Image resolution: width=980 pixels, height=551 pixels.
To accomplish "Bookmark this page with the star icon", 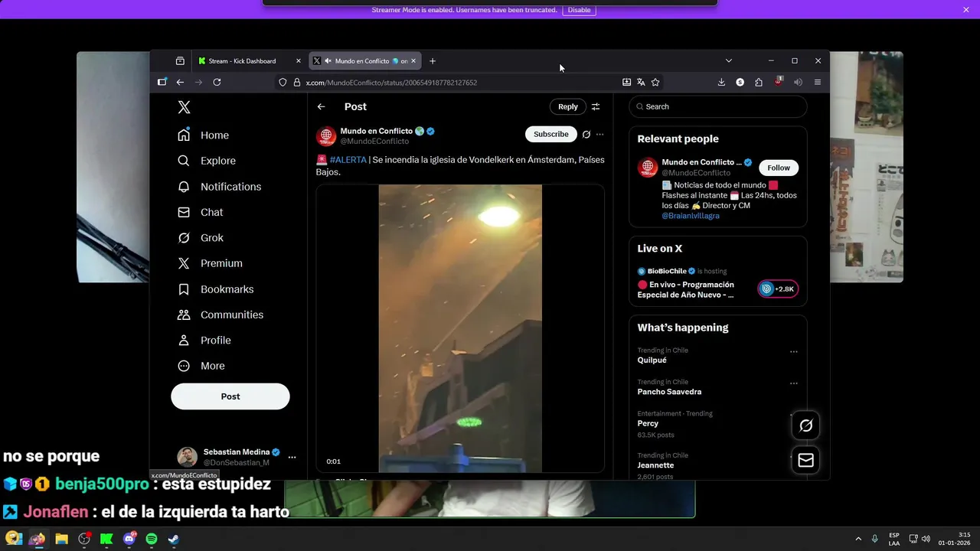I will coord(655,82).
